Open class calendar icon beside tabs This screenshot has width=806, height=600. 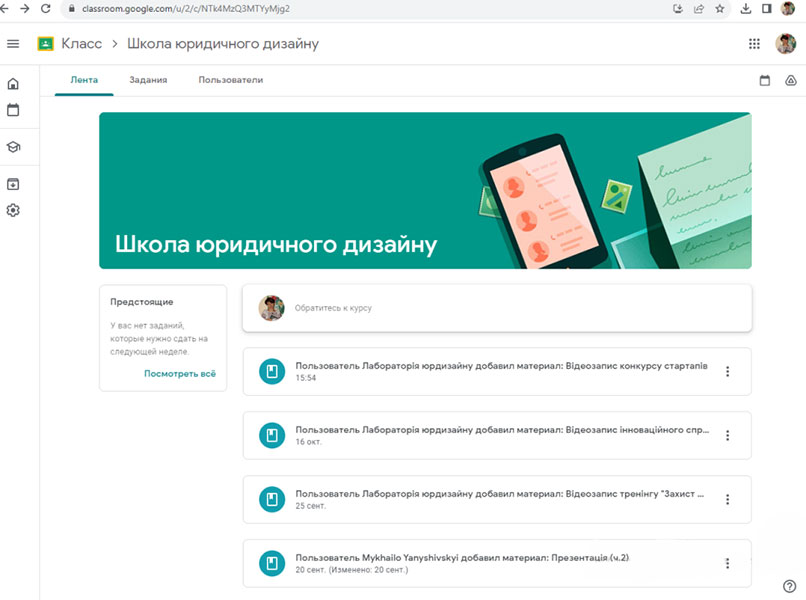tap(765, 81)
